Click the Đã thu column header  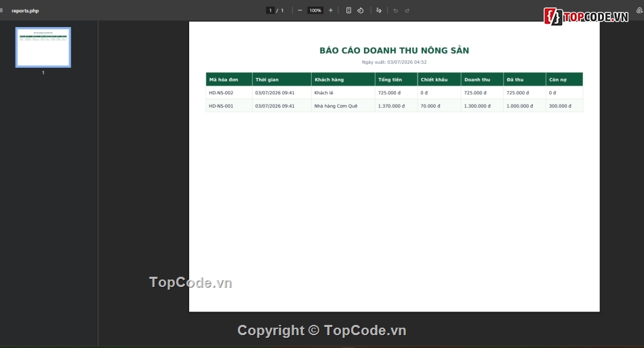(x=525, y=79)
